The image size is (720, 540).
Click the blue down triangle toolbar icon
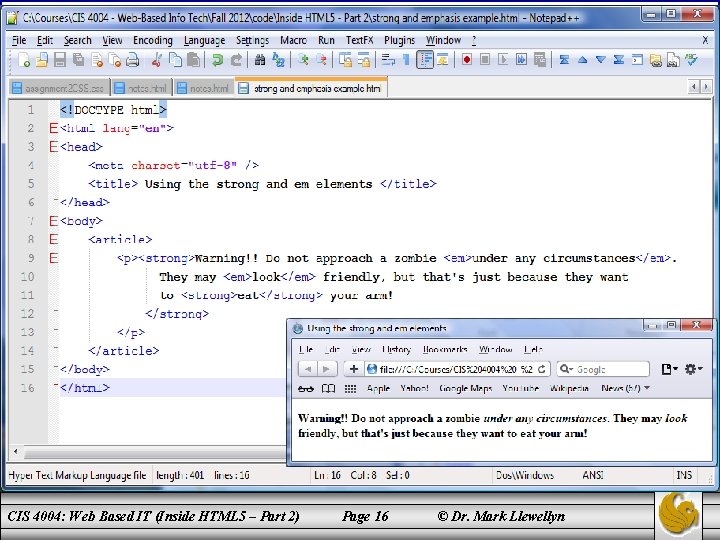coord(601,60)
